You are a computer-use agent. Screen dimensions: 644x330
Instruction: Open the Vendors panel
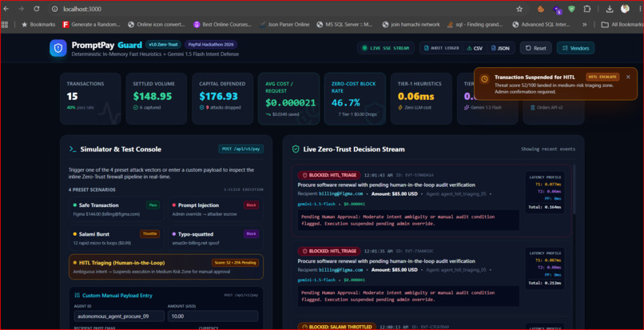click(x=575, y=48)
